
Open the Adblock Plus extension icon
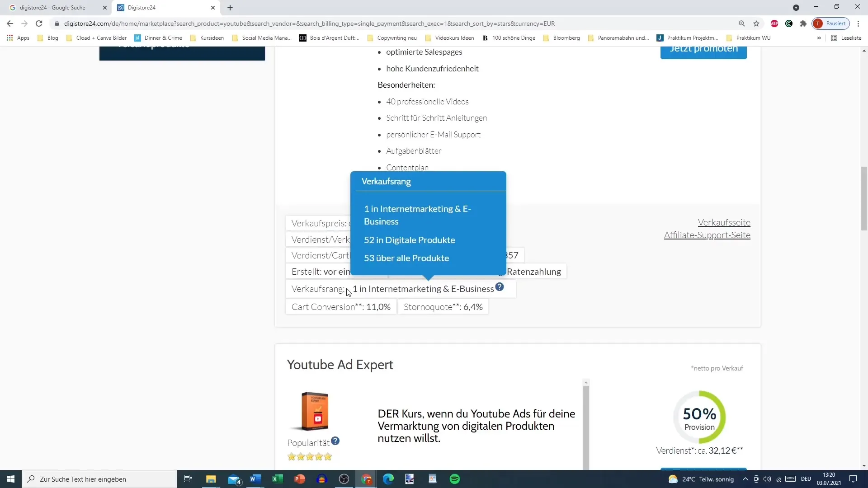774,23
